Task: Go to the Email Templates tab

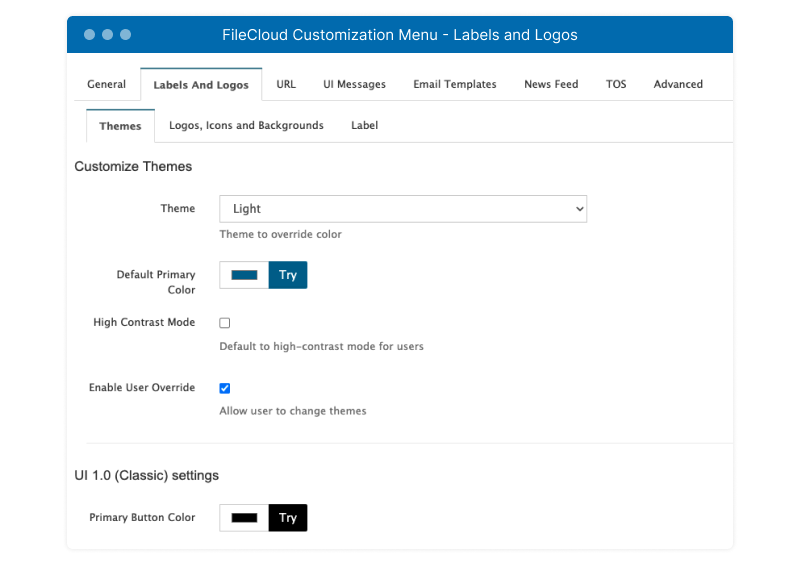Action: tap(455, 84)
